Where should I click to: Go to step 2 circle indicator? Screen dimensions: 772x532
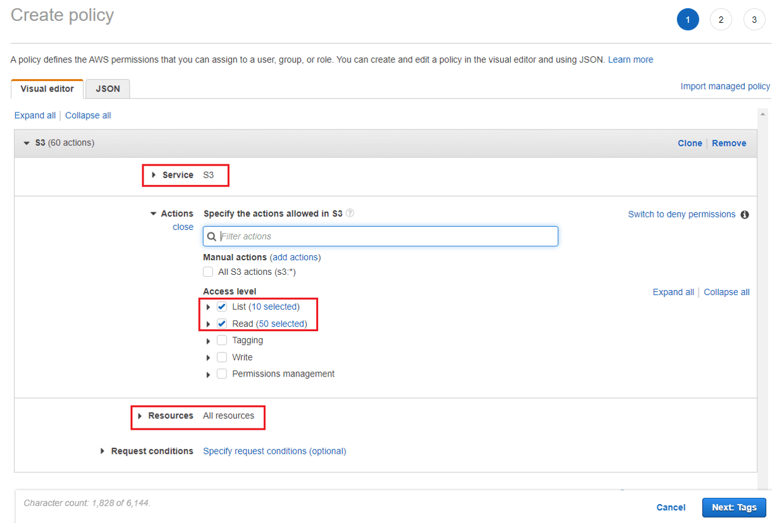click(721, 20)
